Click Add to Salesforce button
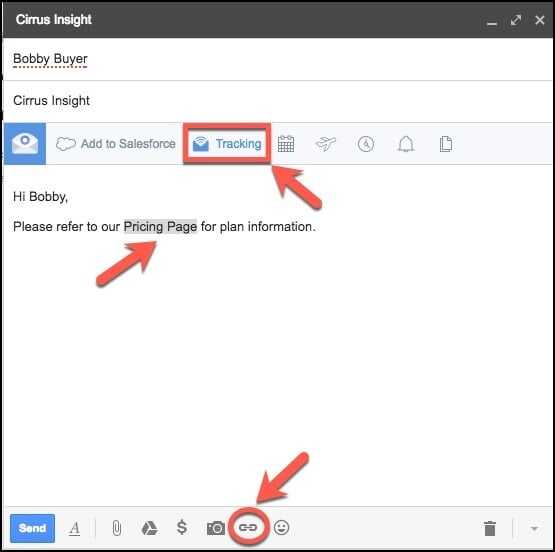Viewport: 555px width, 552px height. click(x=116, y=144)
